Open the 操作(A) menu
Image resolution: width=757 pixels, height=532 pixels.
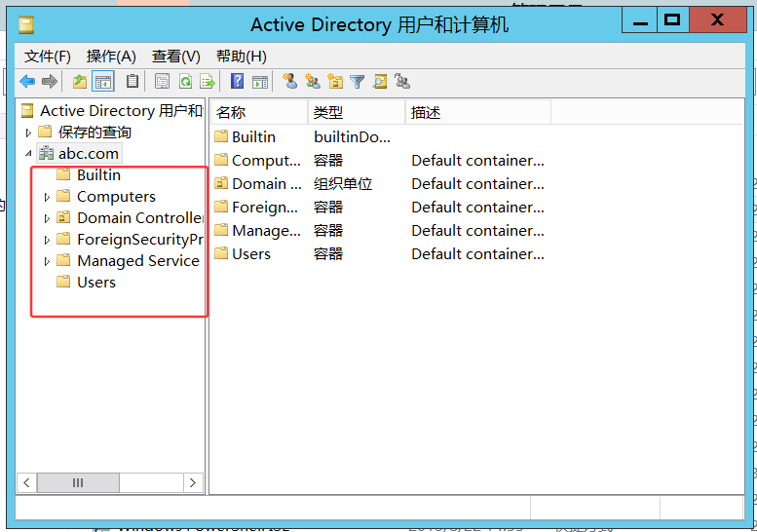click(111, 57)
